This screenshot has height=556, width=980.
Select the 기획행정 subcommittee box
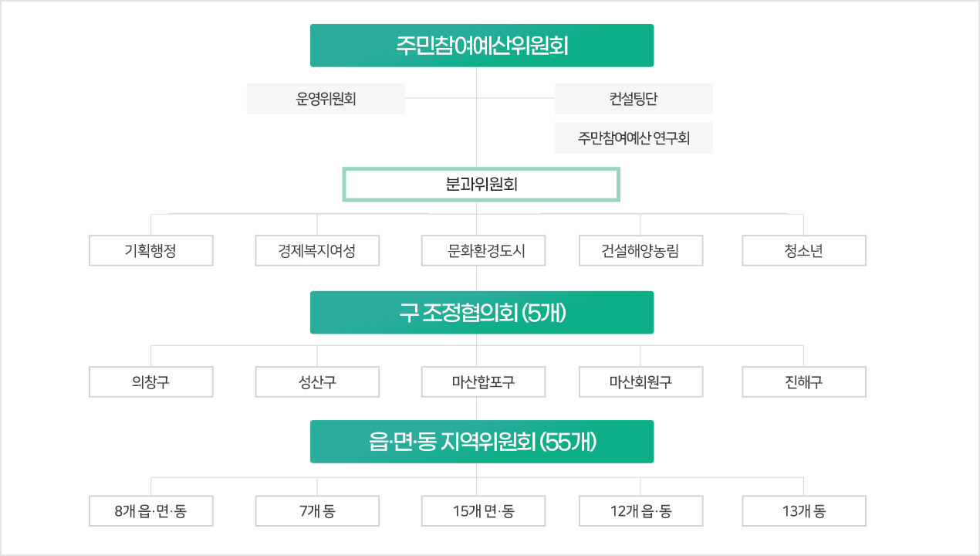[x=151, y=250]
